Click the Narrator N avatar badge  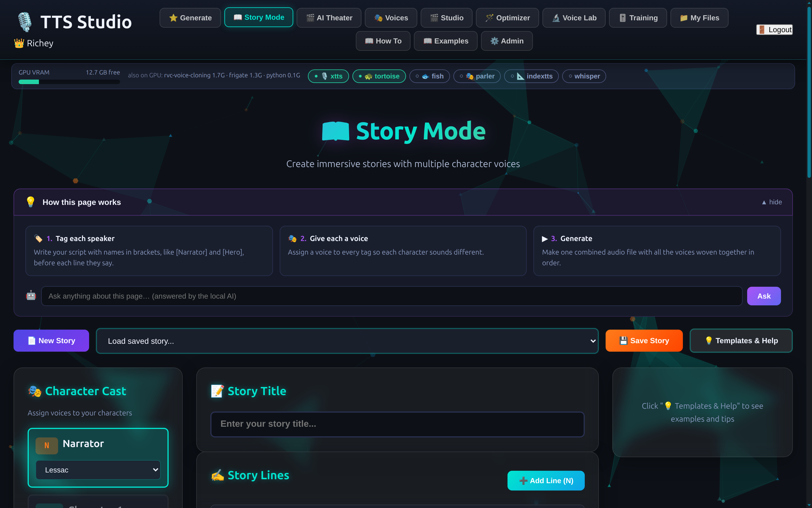point(47,446)
